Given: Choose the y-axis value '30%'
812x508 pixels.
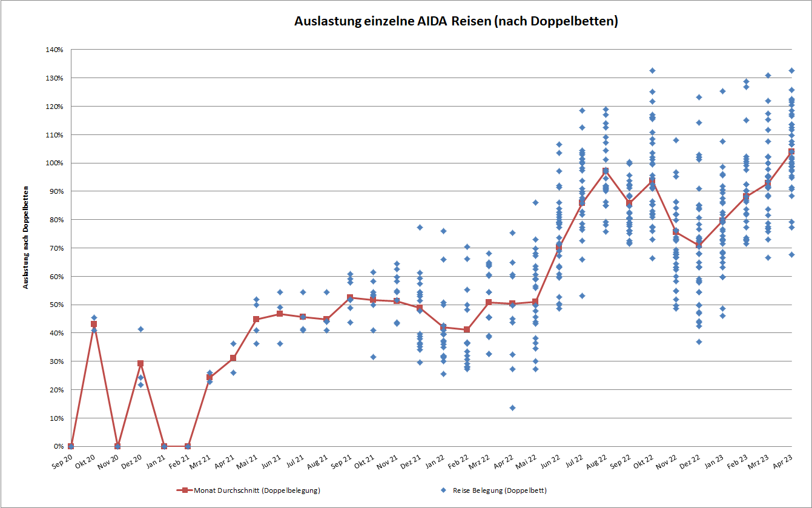Looking at the screenshot, I should [57, 361].
